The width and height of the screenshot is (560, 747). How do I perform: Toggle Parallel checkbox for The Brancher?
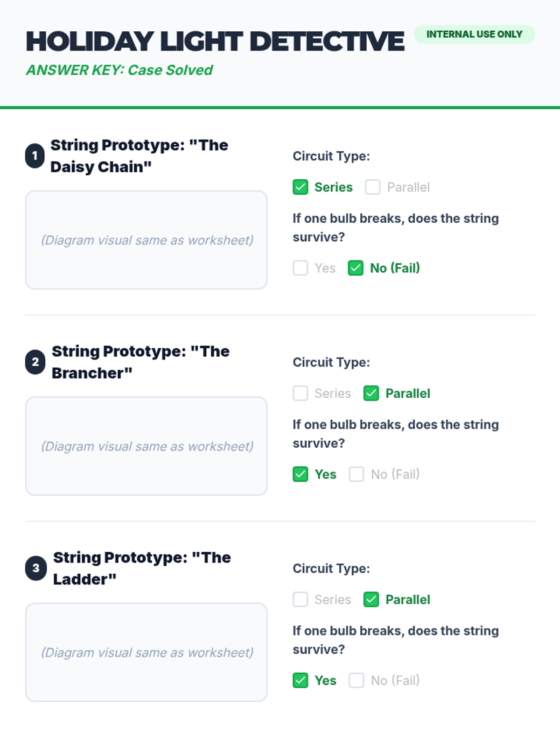pos(371,393)
